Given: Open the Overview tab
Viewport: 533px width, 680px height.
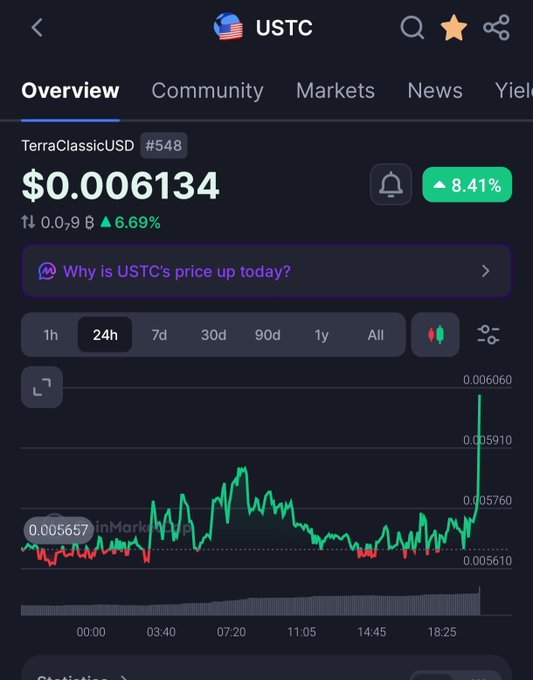Looking at the screenshot, I should (70, 91).
